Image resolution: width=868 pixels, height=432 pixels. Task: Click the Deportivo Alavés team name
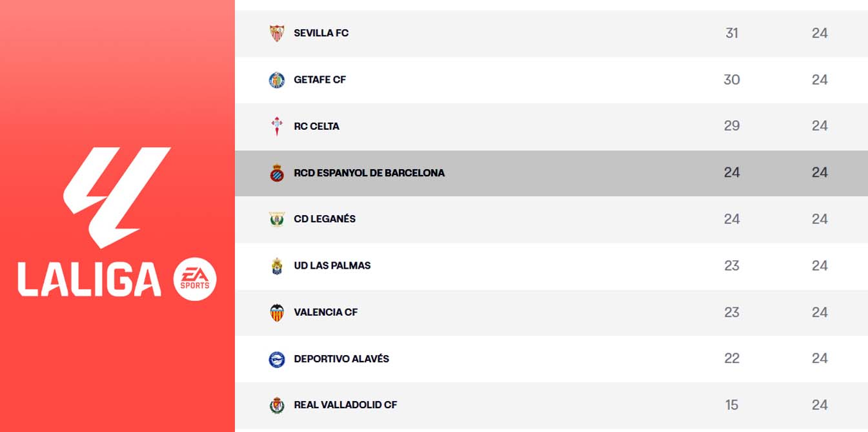pyautogui.click(x=341, y=359)
